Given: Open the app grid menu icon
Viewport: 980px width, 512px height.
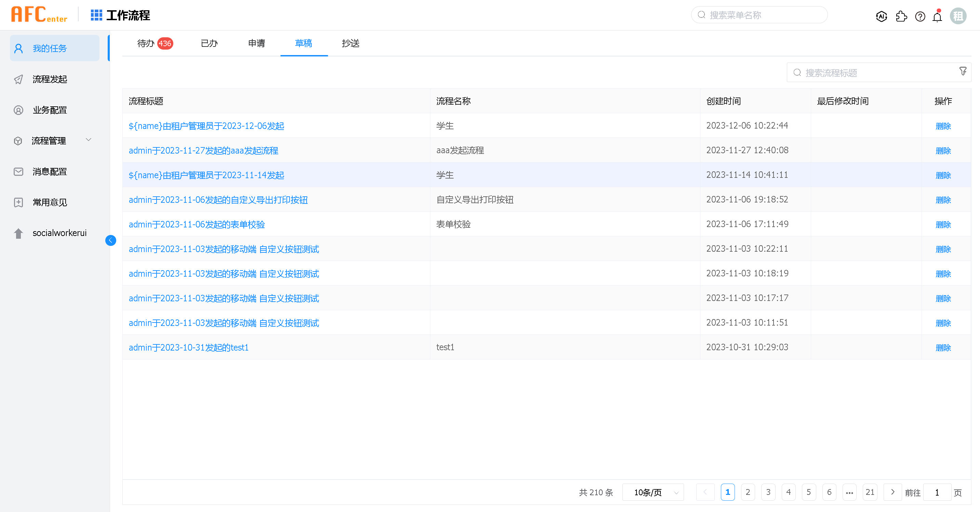Looking at the screenshot, I should pyautogui.click(x=96, y=15).
